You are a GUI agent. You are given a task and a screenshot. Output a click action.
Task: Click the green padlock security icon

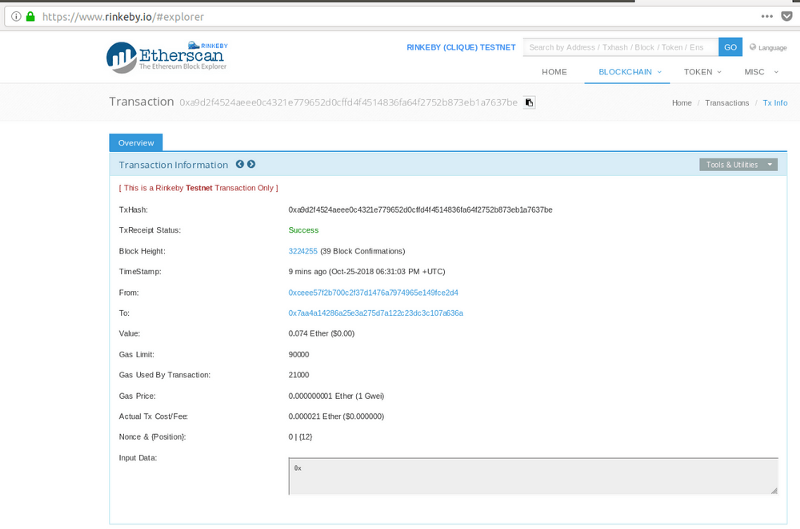coord(31,16)
